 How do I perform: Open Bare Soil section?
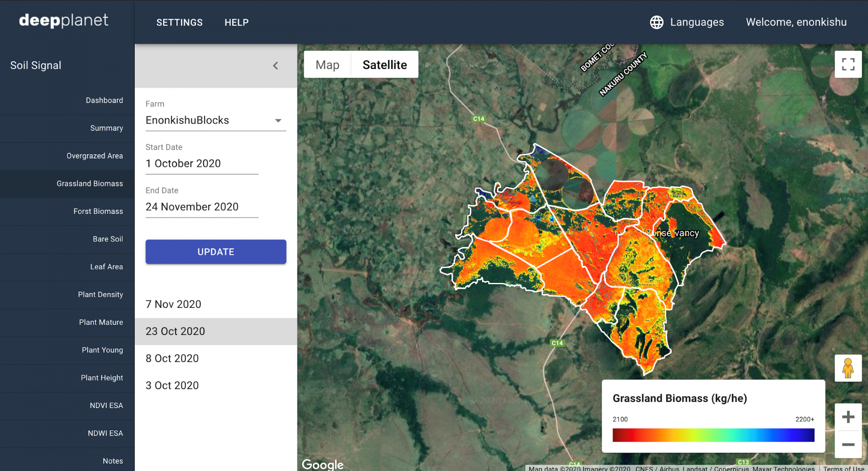(x=67, y=239)
